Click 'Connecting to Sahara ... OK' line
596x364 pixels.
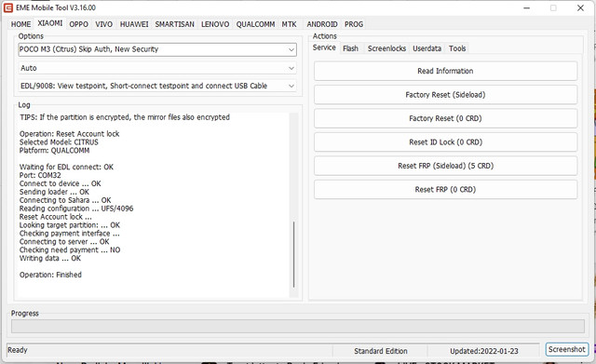(x=65, y=200)
